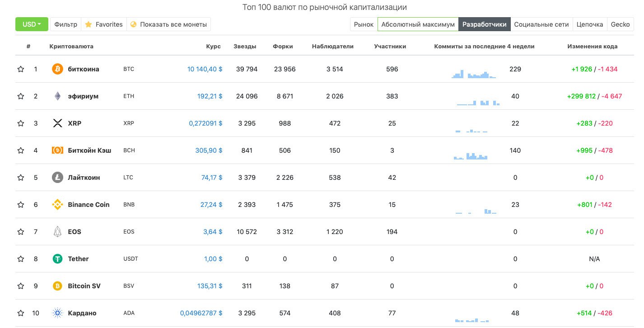The height and width of the screenshot is (328, 644).
Task: Open the эфириум coin link
Action: coord(83,96)
